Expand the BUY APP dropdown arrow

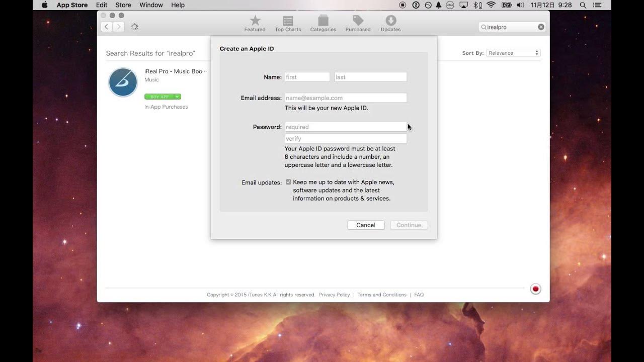[x=177, y=97]
